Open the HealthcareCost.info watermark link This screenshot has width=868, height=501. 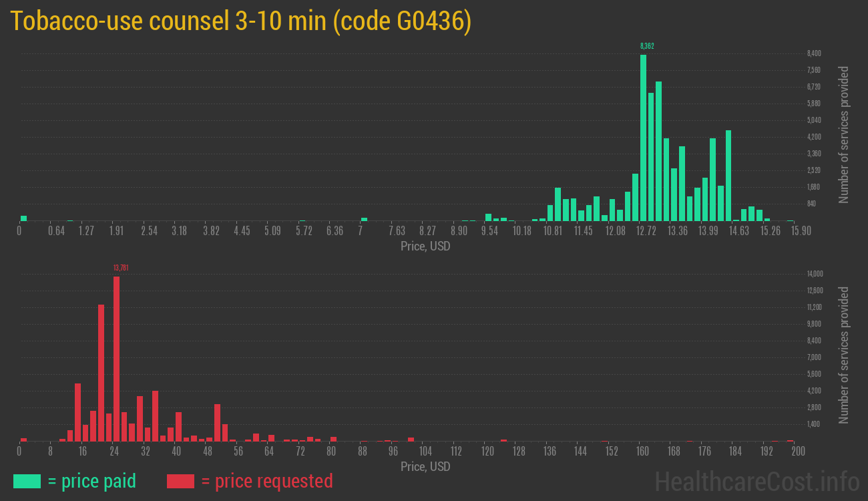(x=756, y=481)
